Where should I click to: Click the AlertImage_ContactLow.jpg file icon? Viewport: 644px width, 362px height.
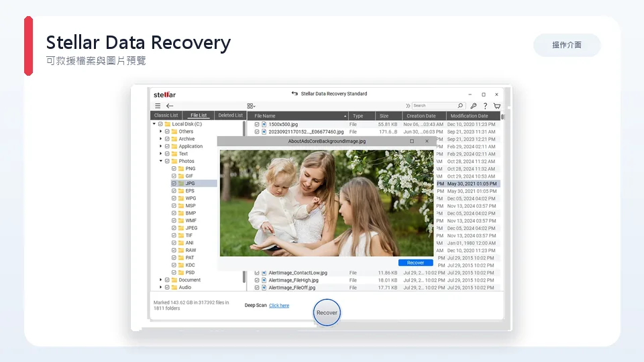tap(264, 273)
